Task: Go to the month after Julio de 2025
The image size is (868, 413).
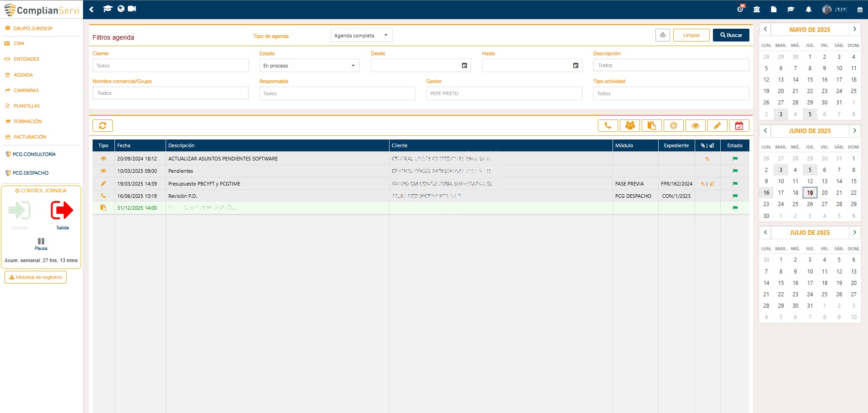Action: pos(855,232)
